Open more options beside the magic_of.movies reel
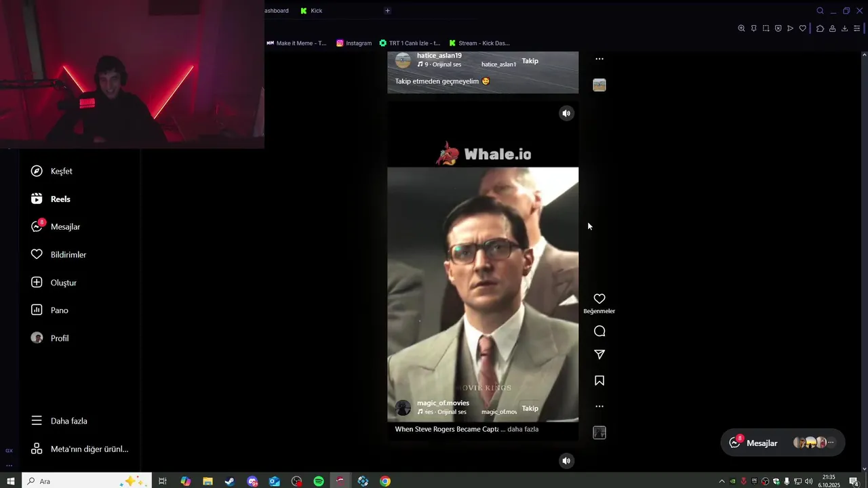This screenshot has width=868, height=488. 599,407
